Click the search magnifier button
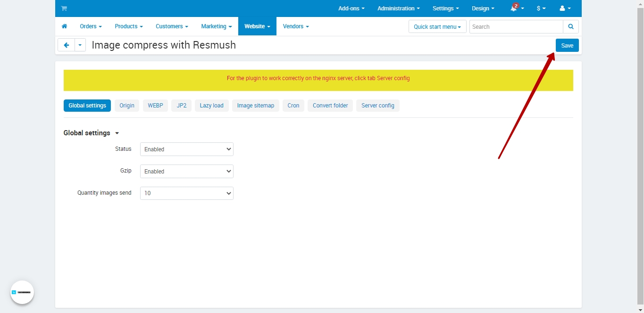The image size is (644, 313). pos(571,27)
